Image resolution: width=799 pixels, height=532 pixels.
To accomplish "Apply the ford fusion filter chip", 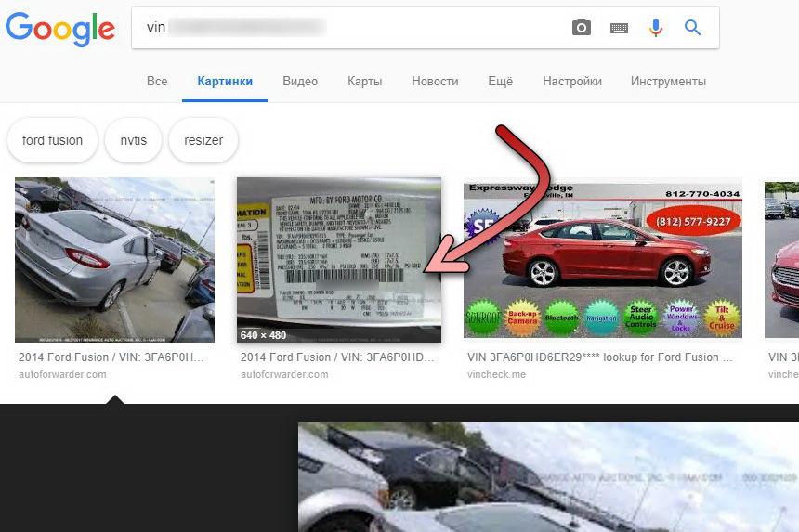I will click(52, 140).
